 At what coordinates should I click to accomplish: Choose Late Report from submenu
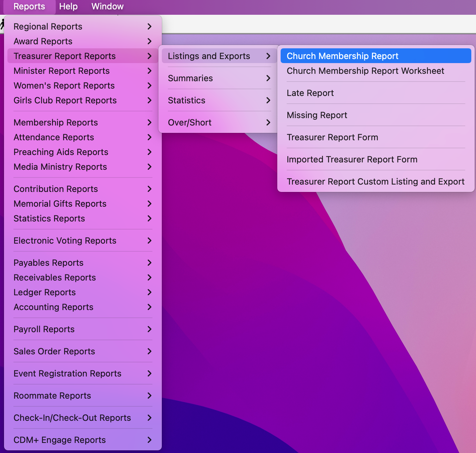pos(310,93)
